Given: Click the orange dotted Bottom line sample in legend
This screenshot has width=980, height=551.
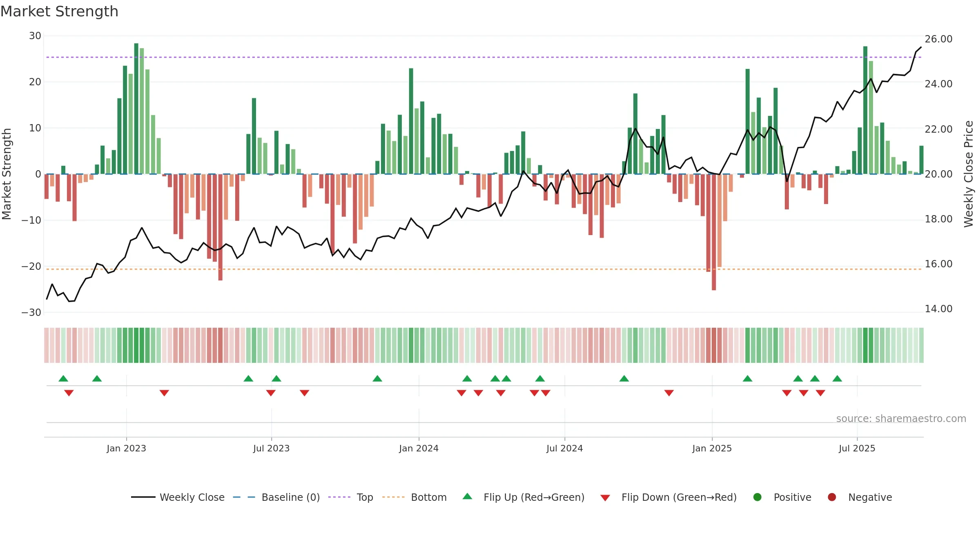Looking at the screenshot, I should [x=394, y=497].
